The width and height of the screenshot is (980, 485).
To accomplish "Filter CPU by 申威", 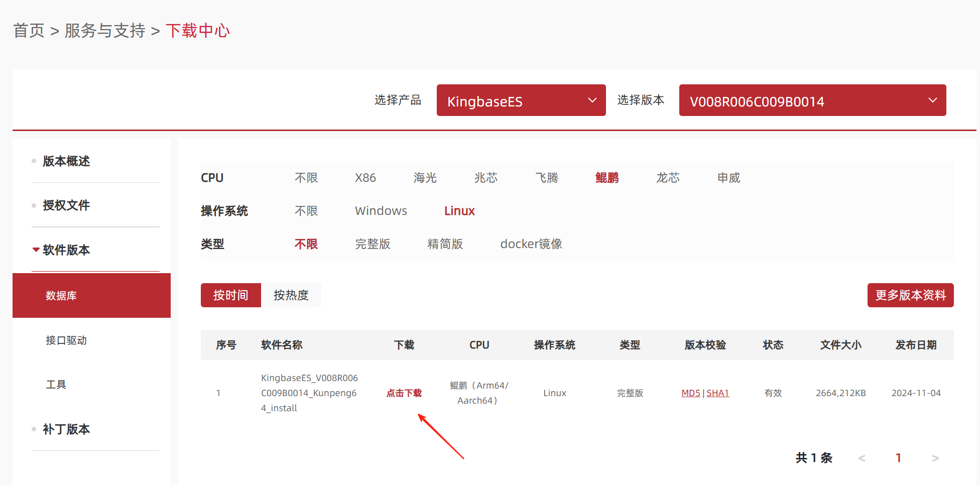I will [729, 178].
